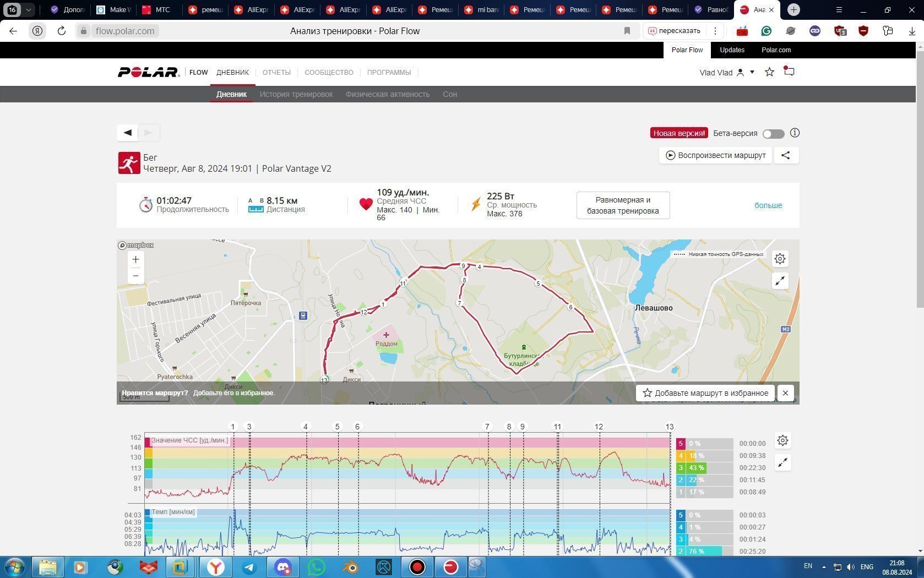Click Добавьте маршрут в избранное button

705,393
